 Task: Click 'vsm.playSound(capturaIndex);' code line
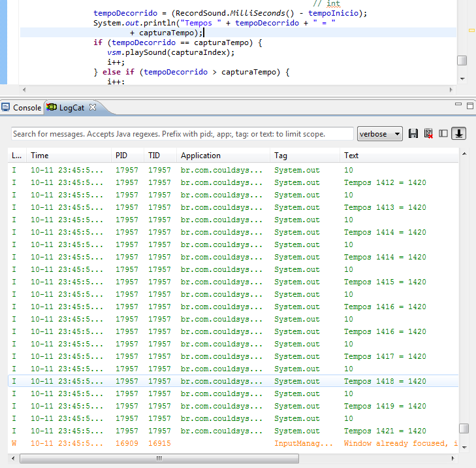170,52
